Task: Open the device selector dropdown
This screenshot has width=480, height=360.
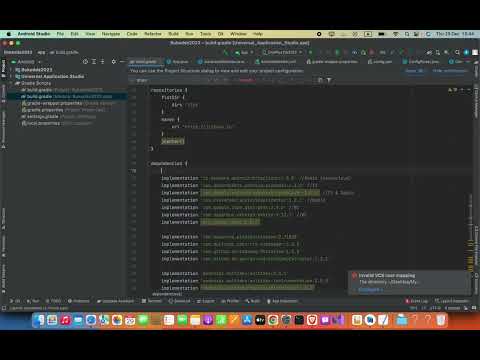Action: pyautogui.click(x=282, y=53)
